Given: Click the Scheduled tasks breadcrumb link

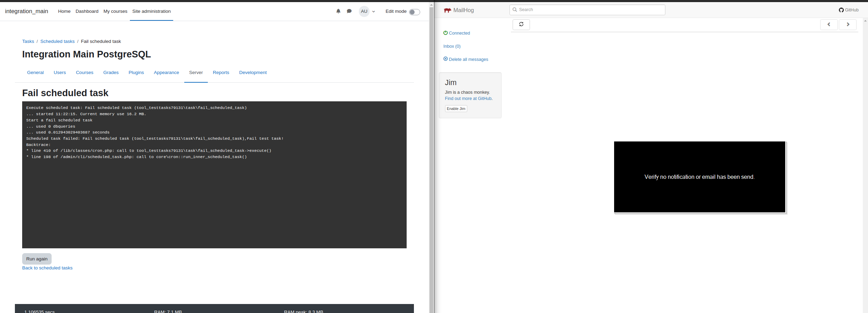Looking at the screenshot, I should (57, 41).
